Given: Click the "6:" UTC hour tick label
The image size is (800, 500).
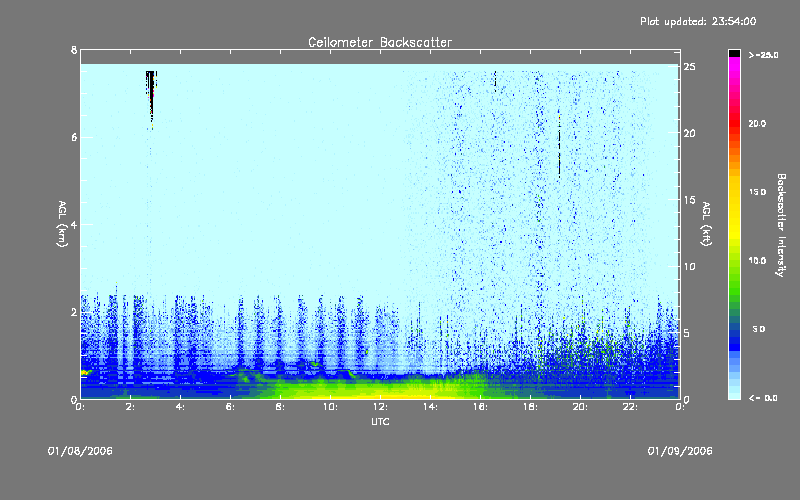Looking at the screenshot, I should click(230, 407).
